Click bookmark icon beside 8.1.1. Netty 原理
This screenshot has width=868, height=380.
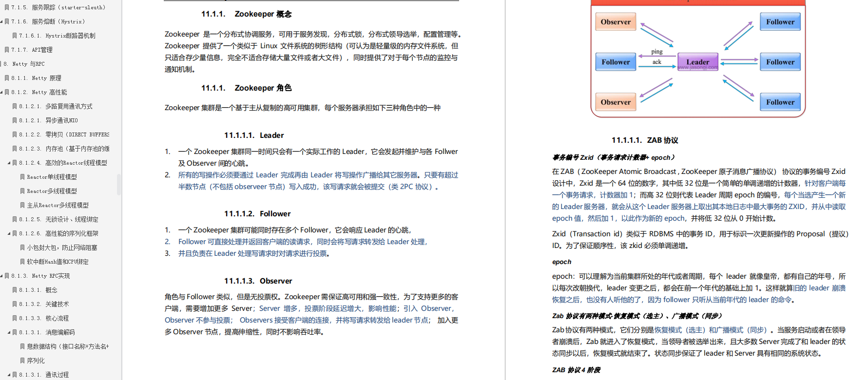pyautogui.click(x=7, y=78)
